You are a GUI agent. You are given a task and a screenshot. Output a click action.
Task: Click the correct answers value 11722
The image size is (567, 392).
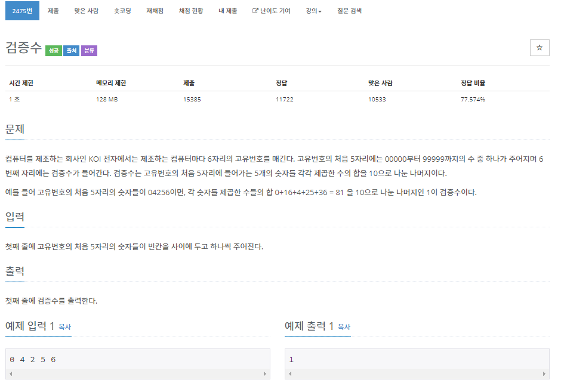(285, 100)
